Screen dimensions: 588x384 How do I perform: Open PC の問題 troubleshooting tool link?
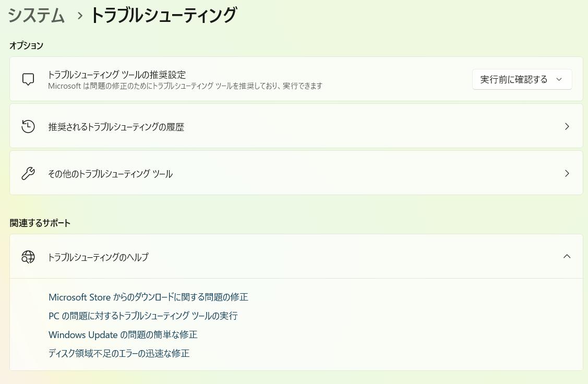coord(143,316)
